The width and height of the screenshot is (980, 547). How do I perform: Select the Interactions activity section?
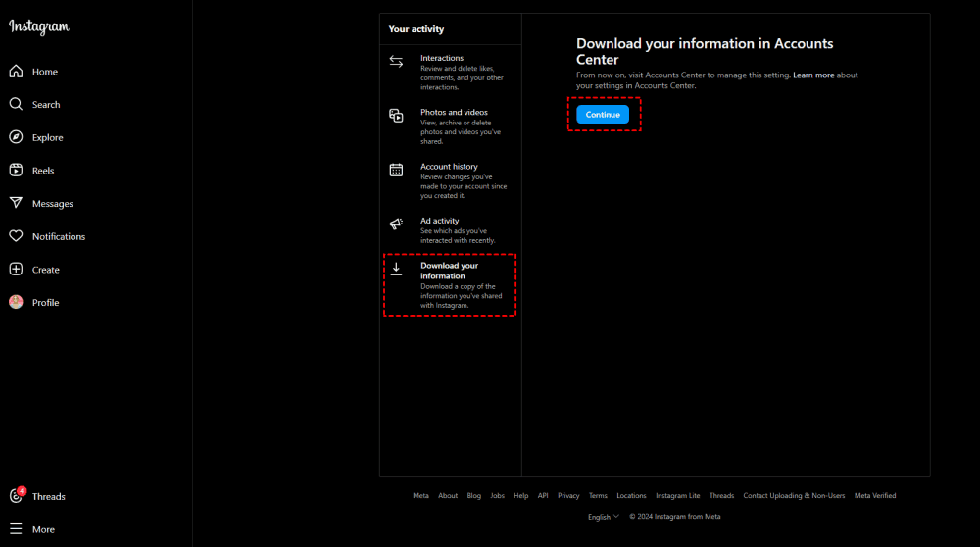click(450, 72)
